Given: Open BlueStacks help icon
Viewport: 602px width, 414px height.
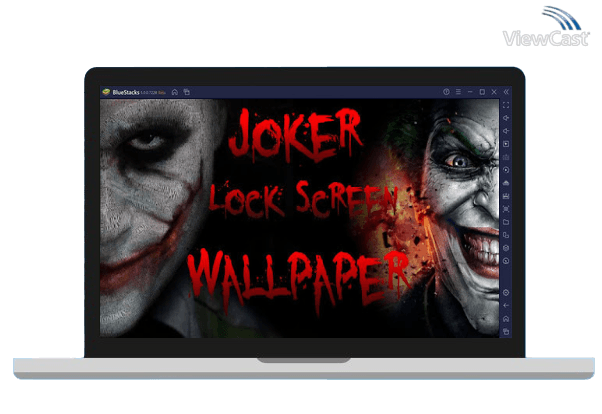Looking at the screenshot, I should (446, 92).
